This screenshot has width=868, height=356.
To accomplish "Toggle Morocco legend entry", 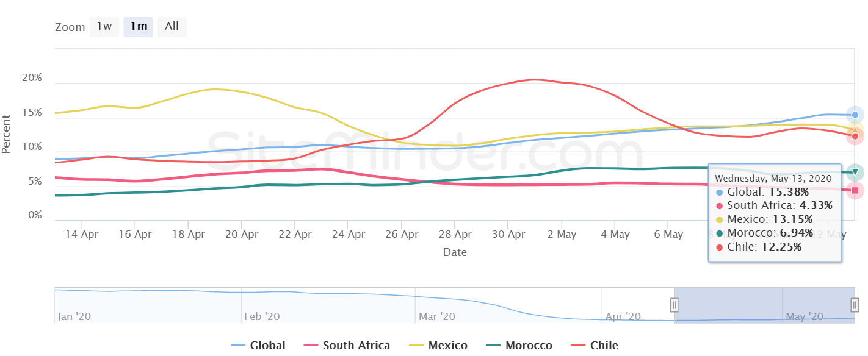I will click(x=519, y=345).
